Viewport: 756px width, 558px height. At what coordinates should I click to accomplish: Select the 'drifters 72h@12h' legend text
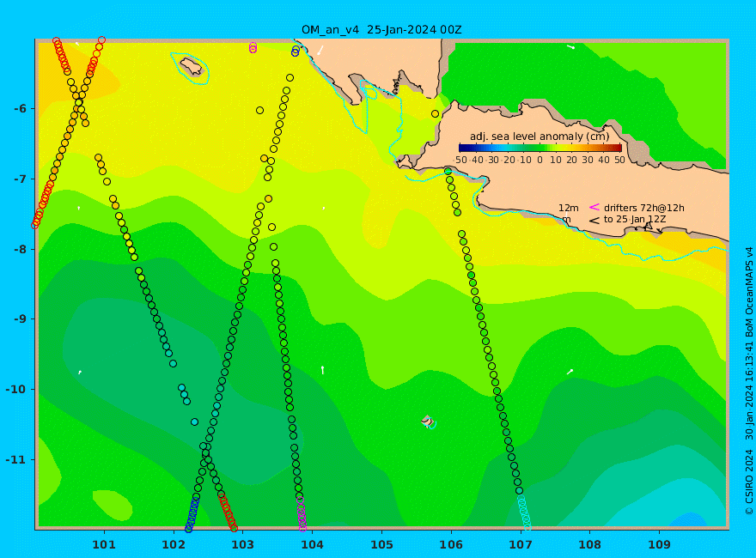(x=644, y=208)
